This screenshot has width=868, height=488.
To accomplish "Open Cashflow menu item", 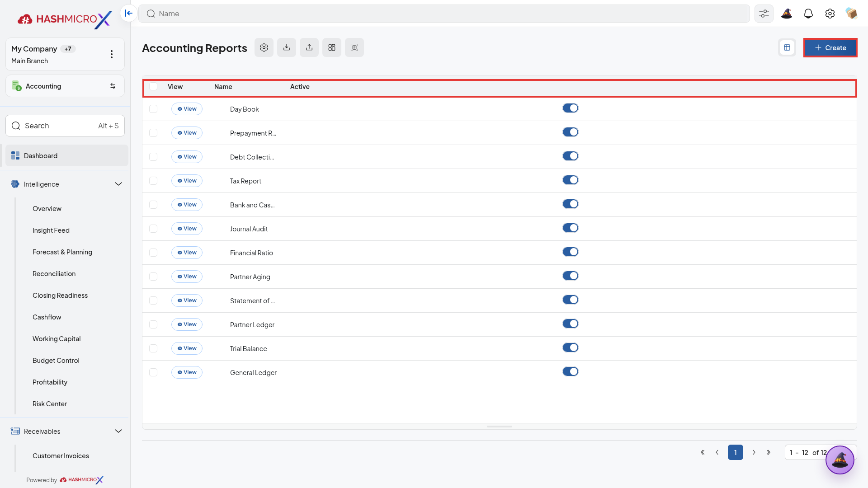I will (x=47, y=317).
